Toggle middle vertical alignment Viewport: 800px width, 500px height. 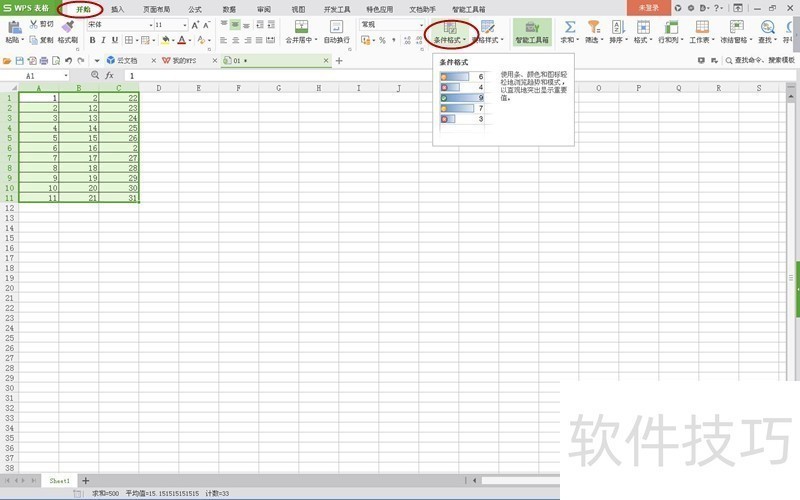[x=235, y=24]
